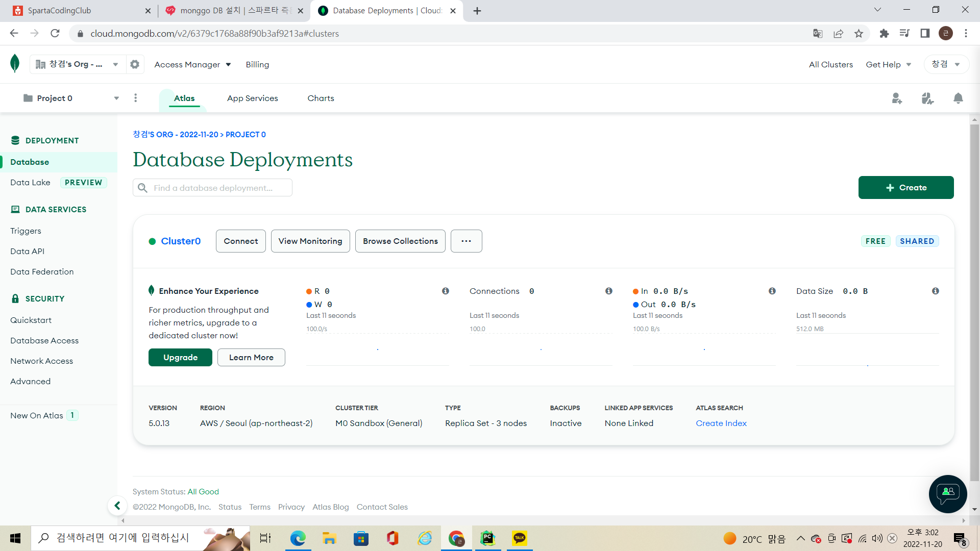Click Connect button for Cluster0
Image resolution: width=980 pixels, height=551 pixels.
(241, 241)
